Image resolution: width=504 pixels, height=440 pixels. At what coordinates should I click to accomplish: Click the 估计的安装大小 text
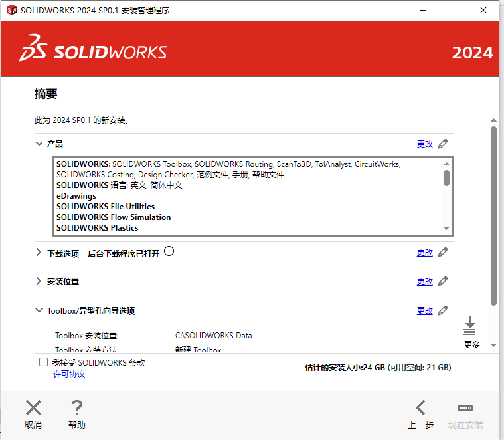[x=378, y=368]
